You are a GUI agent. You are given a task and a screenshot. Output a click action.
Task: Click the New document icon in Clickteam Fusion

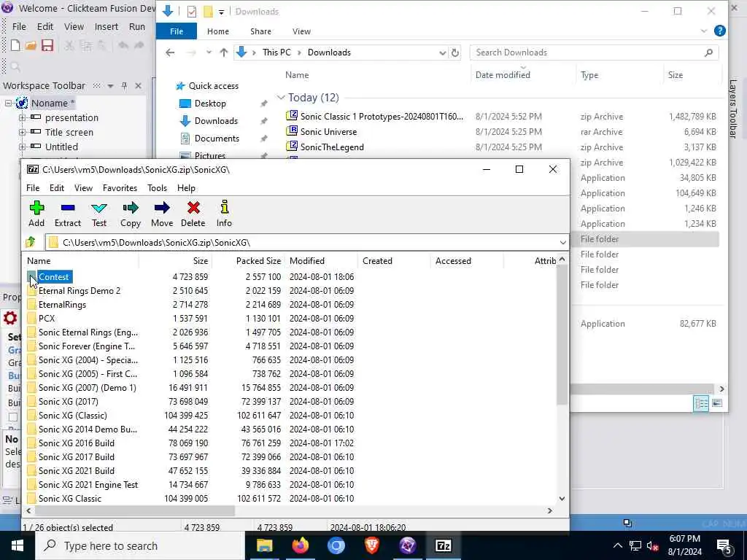coord(15,45)
